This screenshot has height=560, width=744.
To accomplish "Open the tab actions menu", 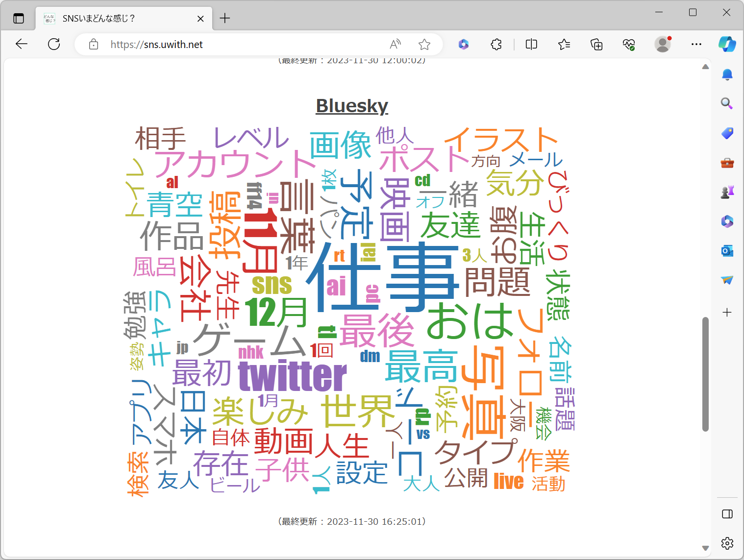I will point(18,18).
